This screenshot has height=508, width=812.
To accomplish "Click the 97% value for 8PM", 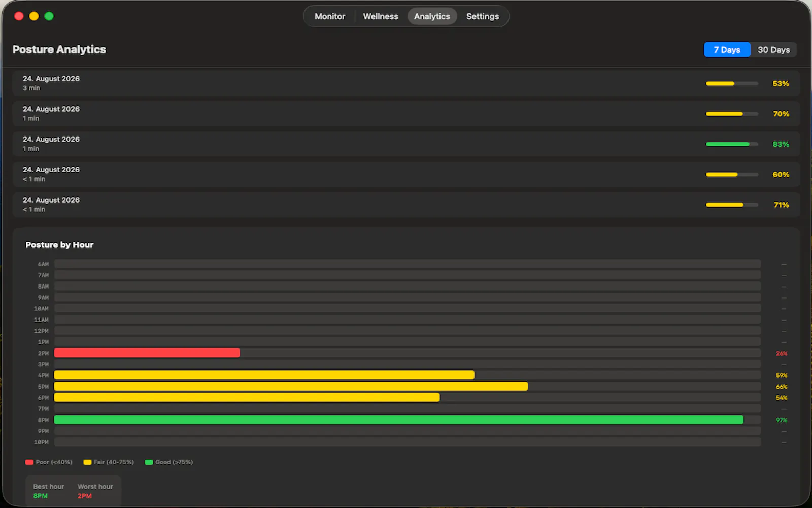I will [782, 420].
